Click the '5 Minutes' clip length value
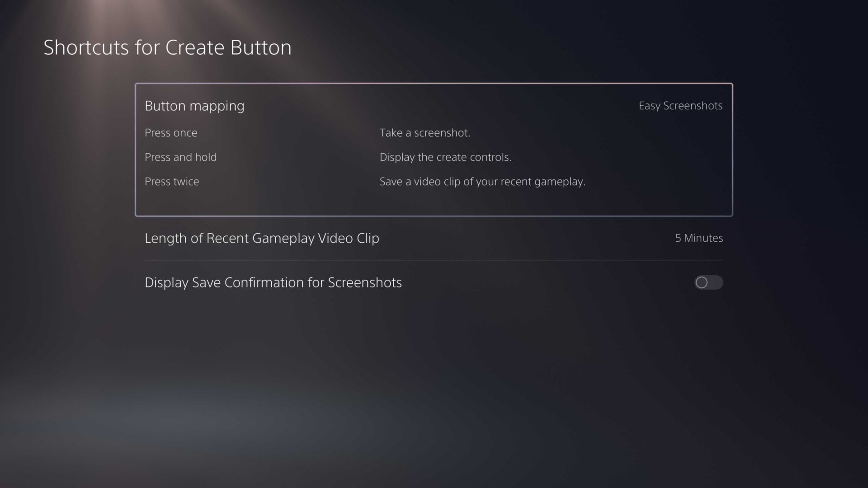 click(699, 238)
